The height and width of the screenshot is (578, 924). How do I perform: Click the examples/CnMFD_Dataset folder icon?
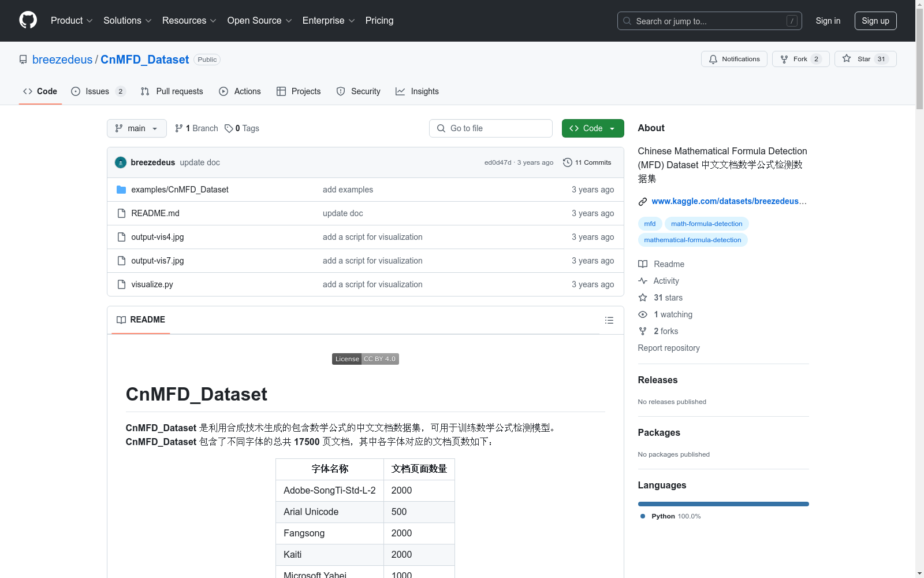pos(121,190)
